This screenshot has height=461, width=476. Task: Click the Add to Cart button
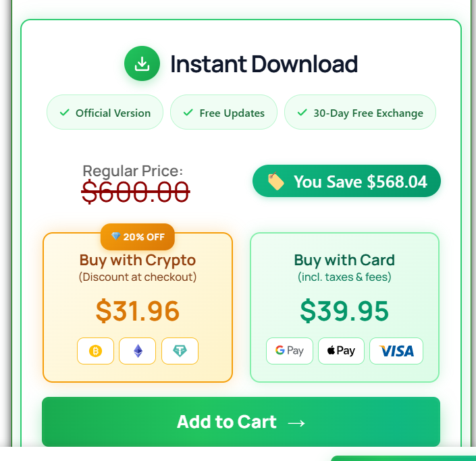coord(241,422)
